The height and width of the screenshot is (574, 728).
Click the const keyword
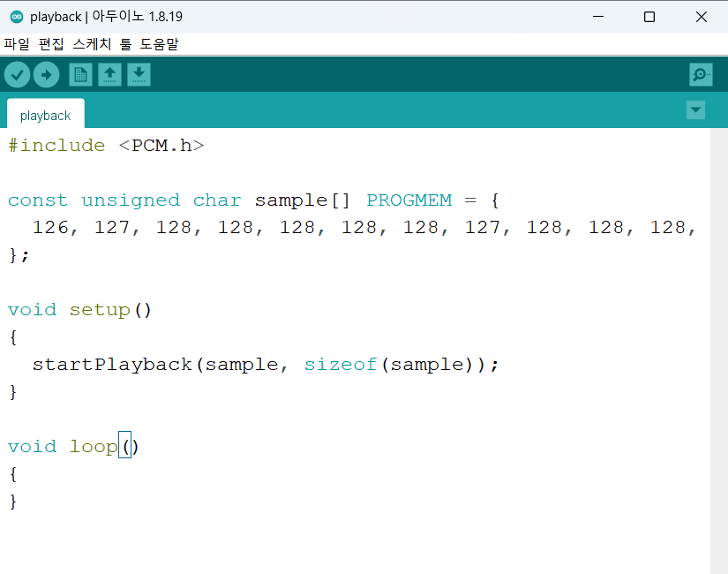pyautogui.click(x=38, y=200)
